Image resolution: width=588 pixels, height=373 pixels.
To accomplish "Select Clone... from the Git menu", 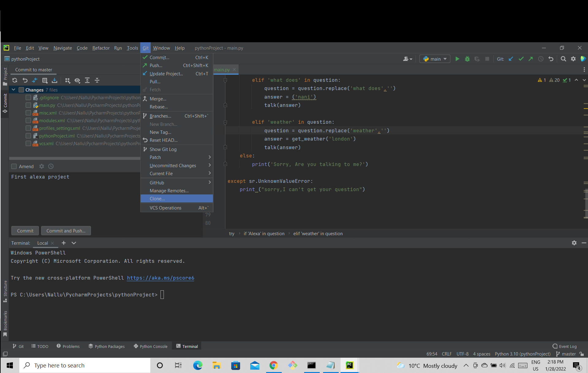I will (157, 198).
